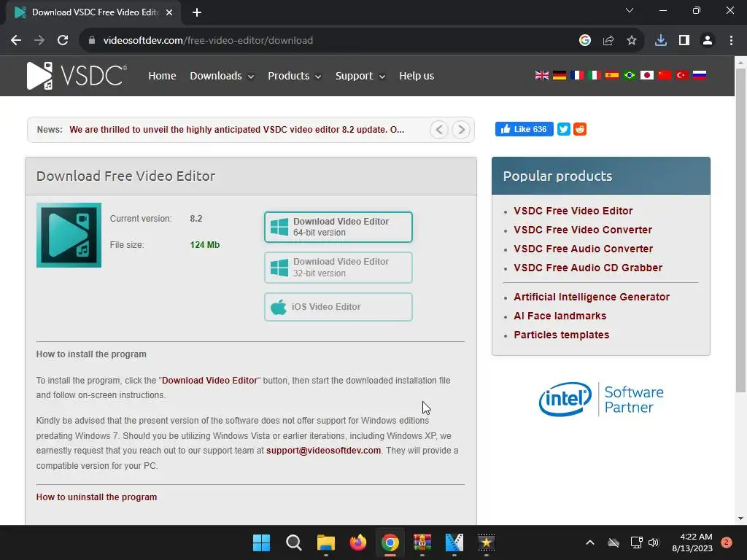747x560 pixels.
Task: Switch to Chinese flag language
Action: (x=664, y=75)
